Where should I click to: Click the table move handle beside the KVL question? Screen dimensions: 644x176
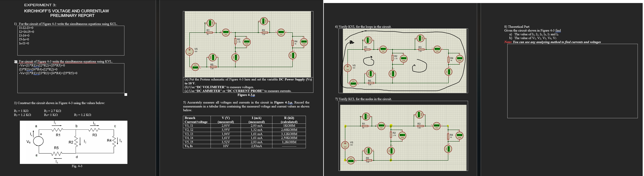pyautogui.click(x=16, y=61)
